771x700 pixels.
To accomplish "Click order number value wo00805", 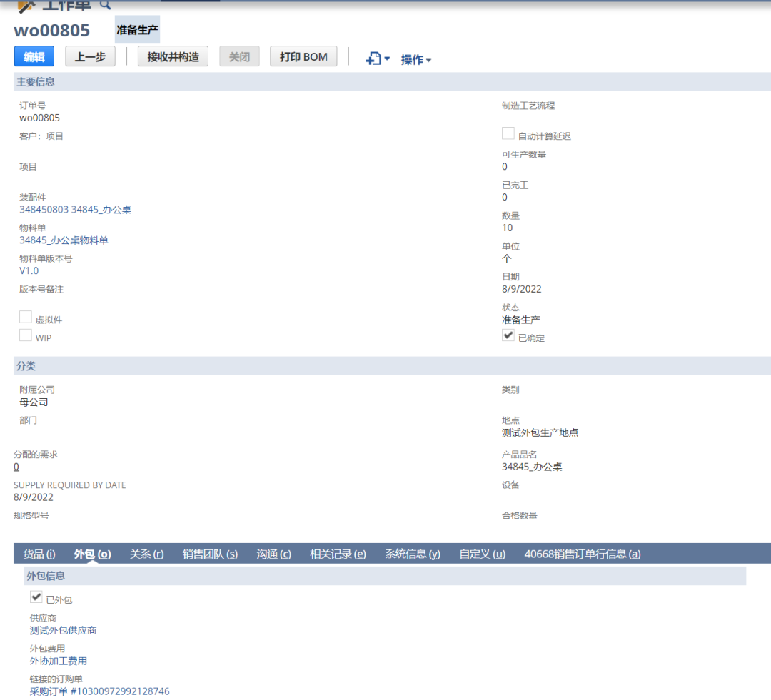I will point(39,118).
